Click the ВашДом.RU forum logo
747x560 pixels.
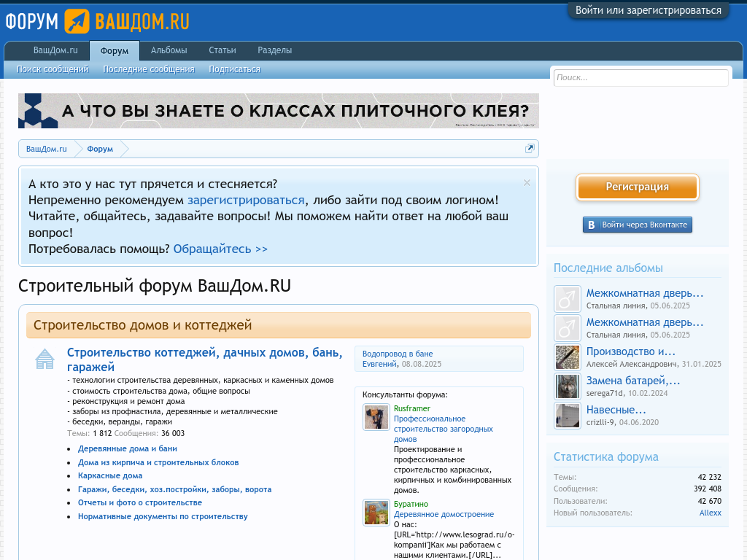97,21
